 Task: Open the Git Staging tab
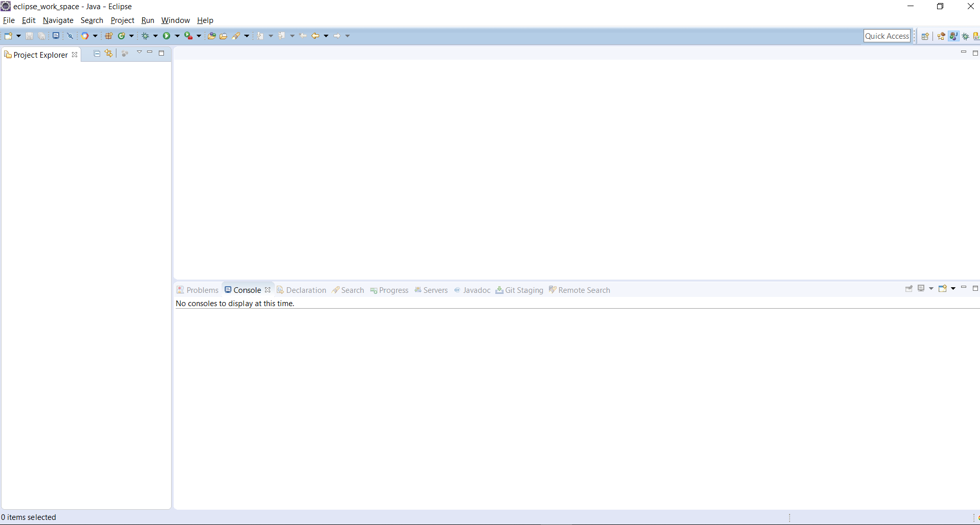[x=519, y=290]
